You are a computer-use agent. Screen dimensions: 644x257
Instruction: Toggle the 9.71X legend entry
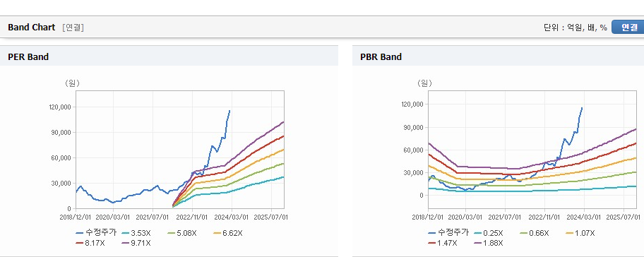click(136, 243)
